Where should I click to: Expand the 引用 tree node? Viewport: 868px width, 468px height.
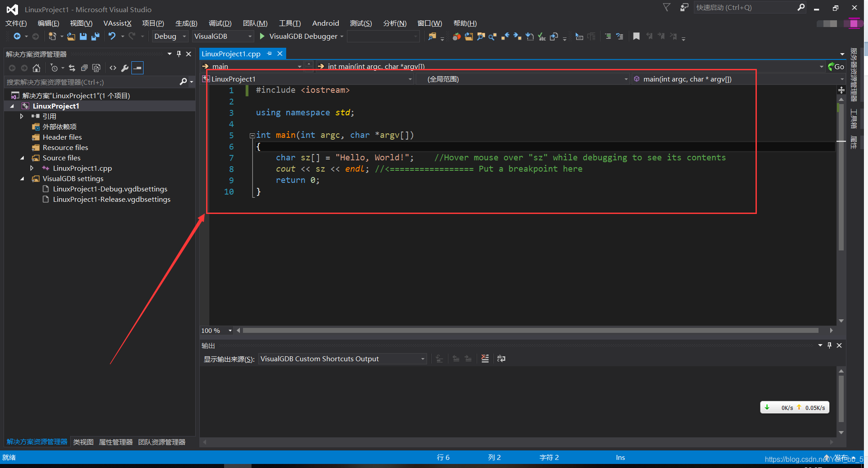point(22,116)
